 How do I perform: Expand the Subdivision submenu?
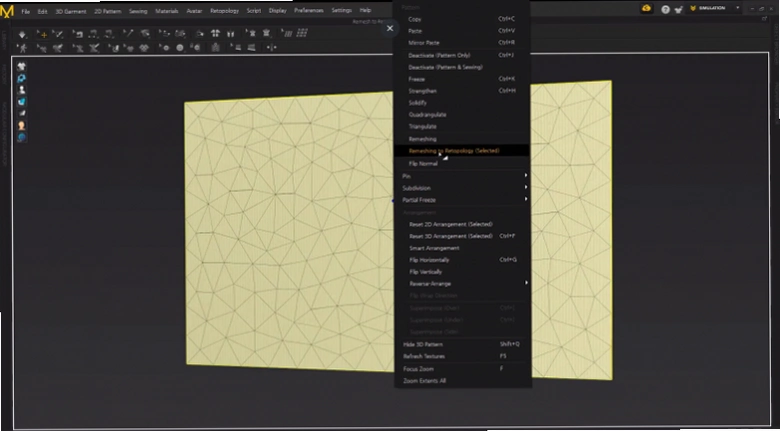[x=463, y=188]
